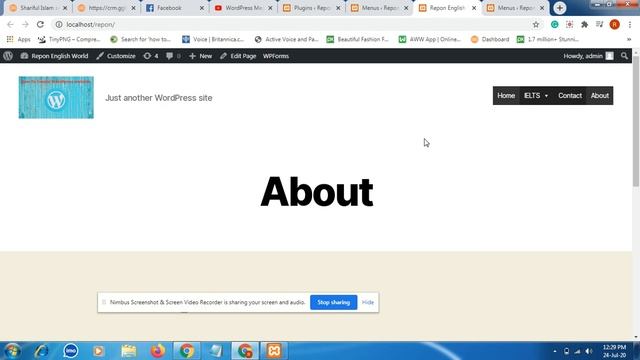Open the Contact menu item
640x360 pixels.
[x=570, y=96]
